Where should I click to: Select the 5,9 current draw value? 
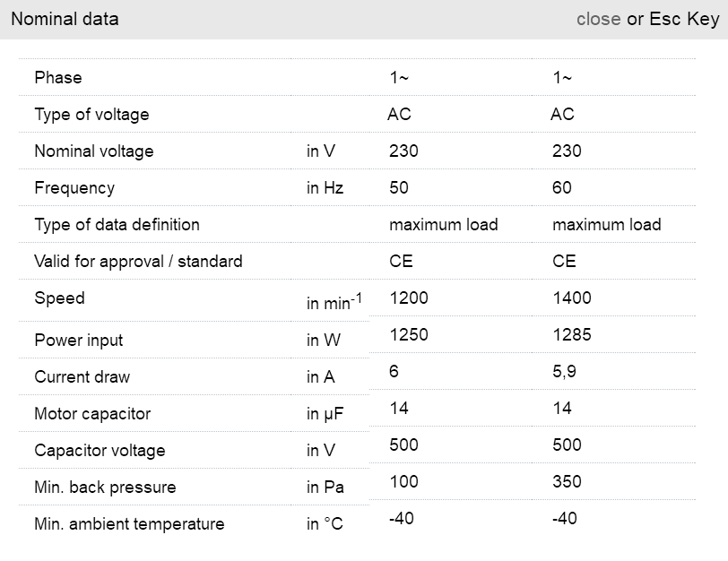tap(564, 372)
